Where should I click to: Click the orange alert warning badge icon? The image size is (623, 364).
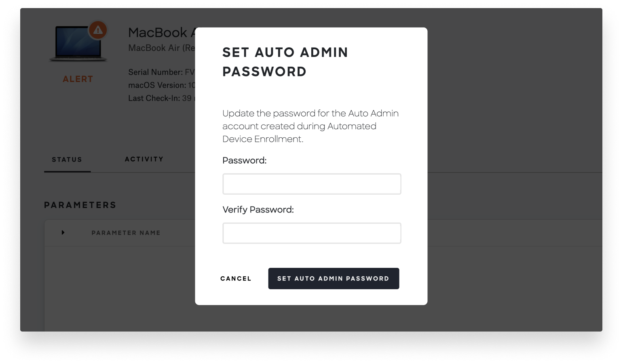pyautogui.click(x=97, y=30)
